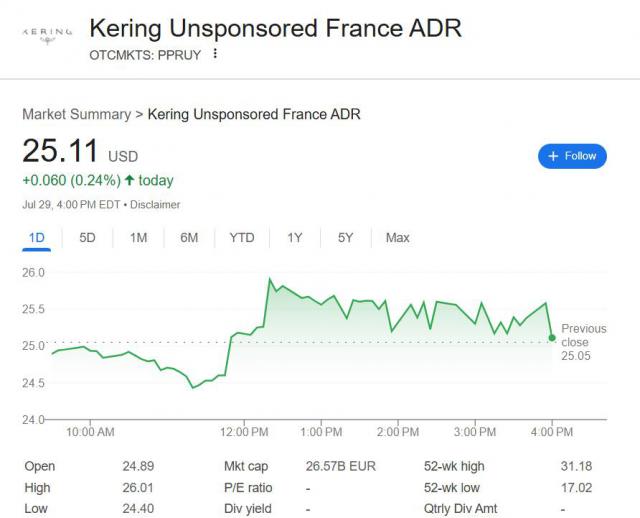Screen dimensions: 640x518
Task: Click the green up arrow indicator
Action: click(130, 181)
